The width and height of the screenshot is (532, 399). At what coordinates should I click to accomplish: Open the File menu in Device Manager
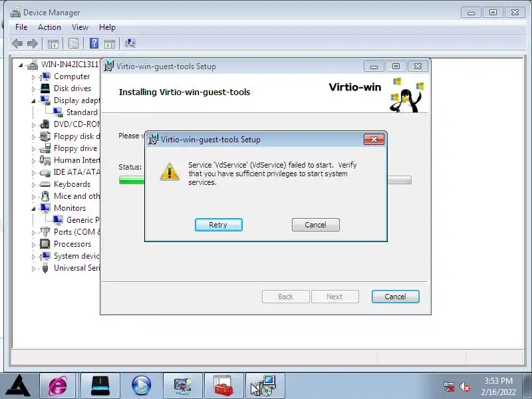pos(21,27)
